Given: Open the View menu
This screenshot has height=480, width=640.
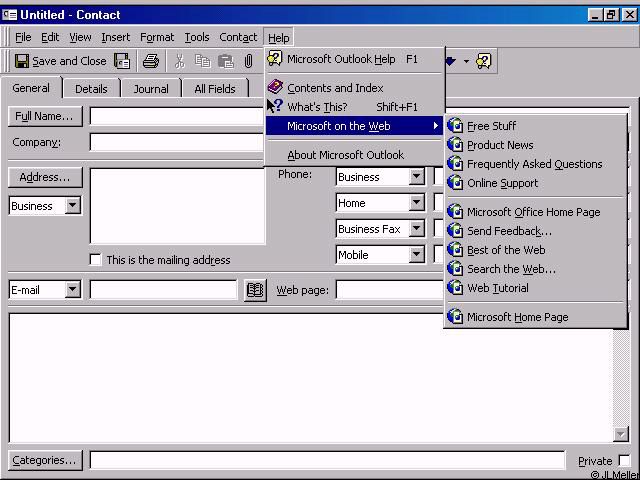Looking at the screenshot, I should point(80,38).
